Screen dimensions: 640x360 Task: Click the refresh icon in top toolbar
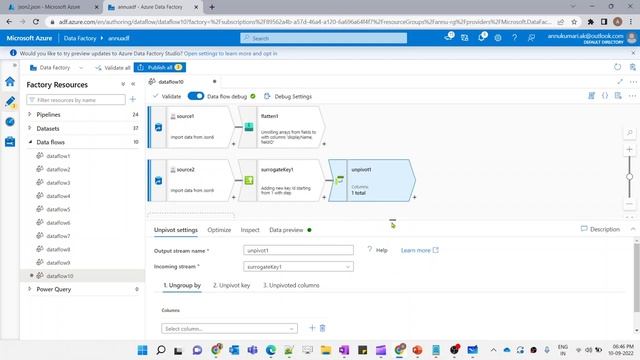click(x=618, y=67)
